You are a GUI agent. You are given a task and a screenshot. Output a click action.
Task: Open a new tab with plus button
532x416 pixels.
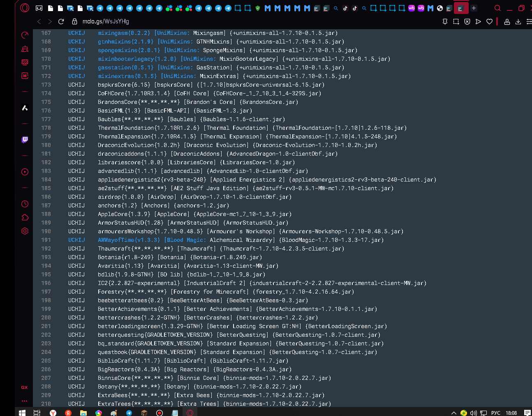pos(474,8)
